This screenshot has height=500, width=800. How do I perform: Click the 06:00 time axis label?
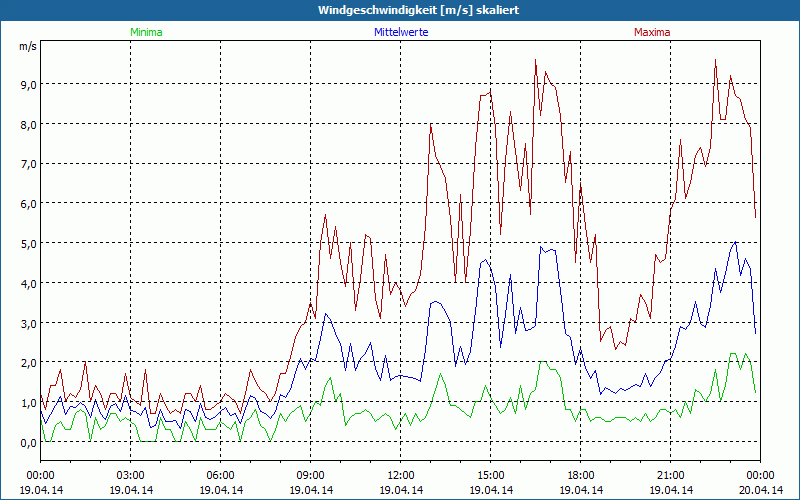[220, 476]
